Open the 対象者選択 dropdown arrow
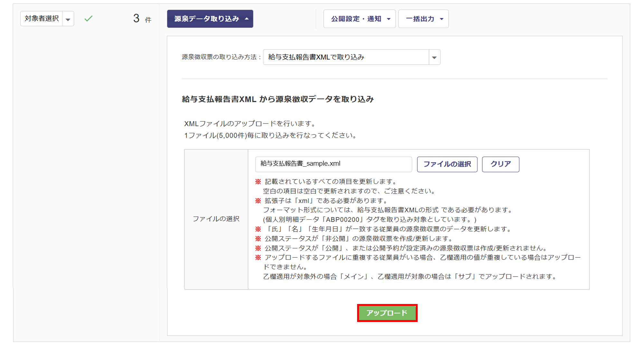 68,19
